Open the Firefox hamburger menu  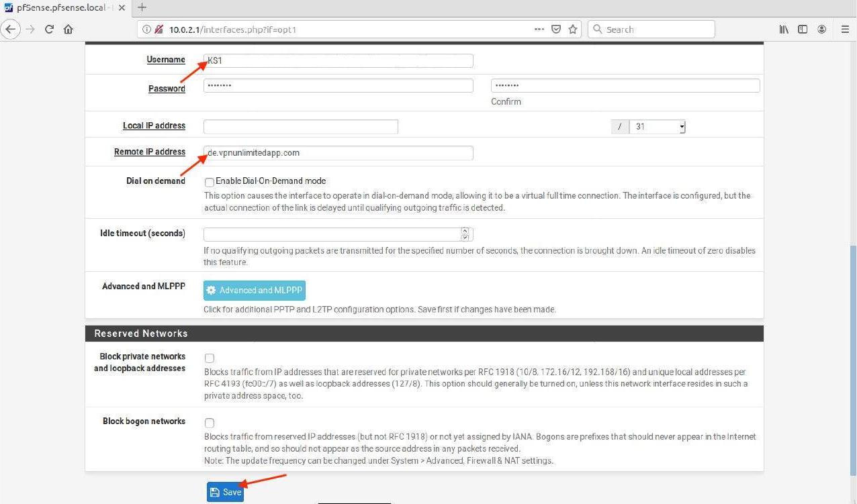click(845, 30)
